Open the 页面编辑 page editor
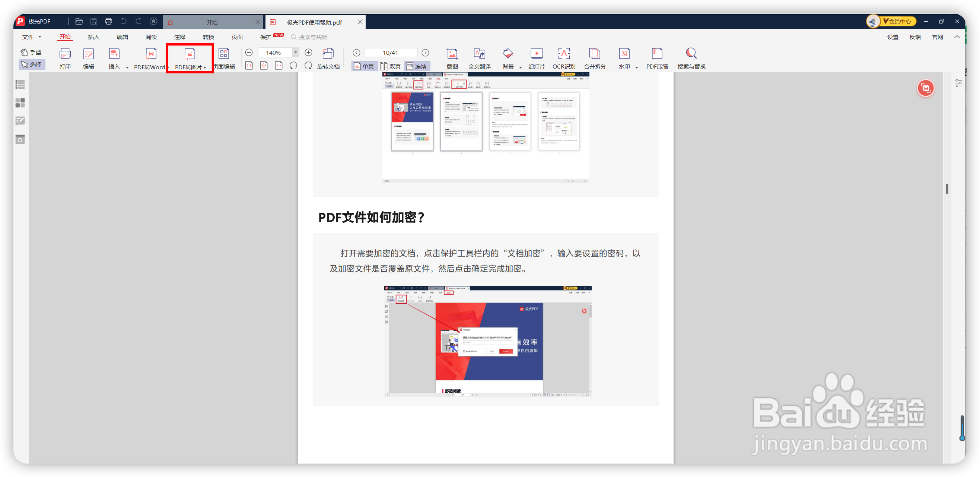980x477 pixels. 224,54
